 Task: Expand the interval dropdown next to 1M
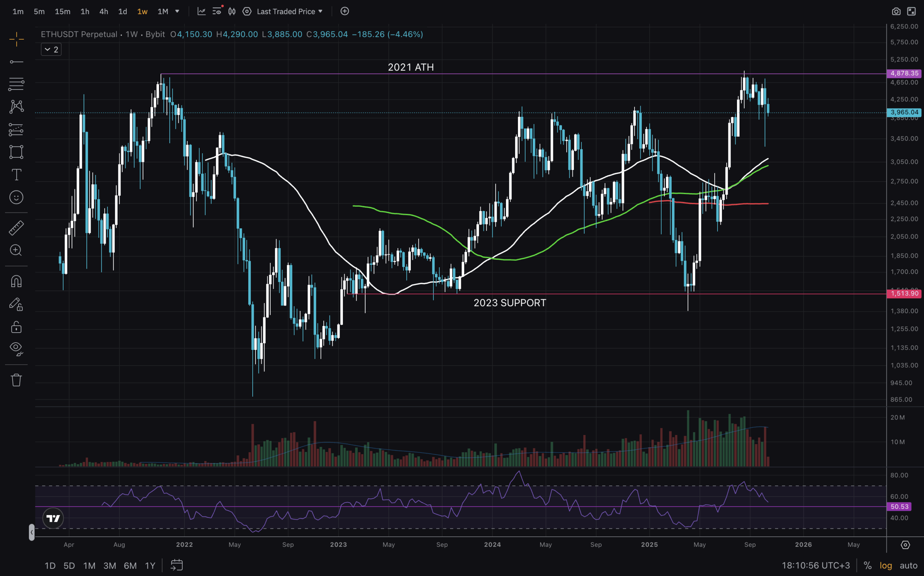pos(176,12)
